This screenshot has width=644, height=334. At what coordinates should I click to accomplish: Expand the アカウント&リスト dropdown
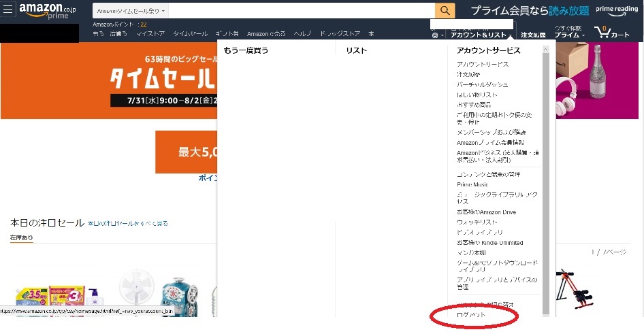click(481, 35)
